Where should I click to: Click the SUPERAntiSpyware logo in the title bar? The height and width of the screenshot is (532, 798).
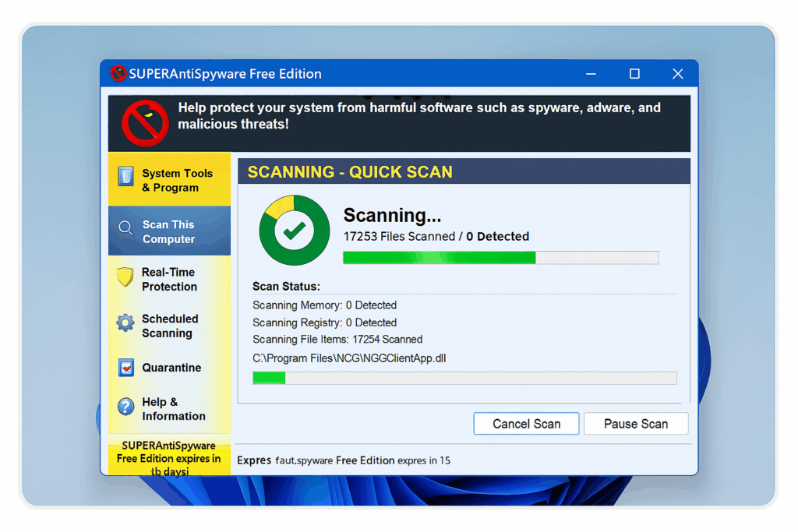[118, 72]
